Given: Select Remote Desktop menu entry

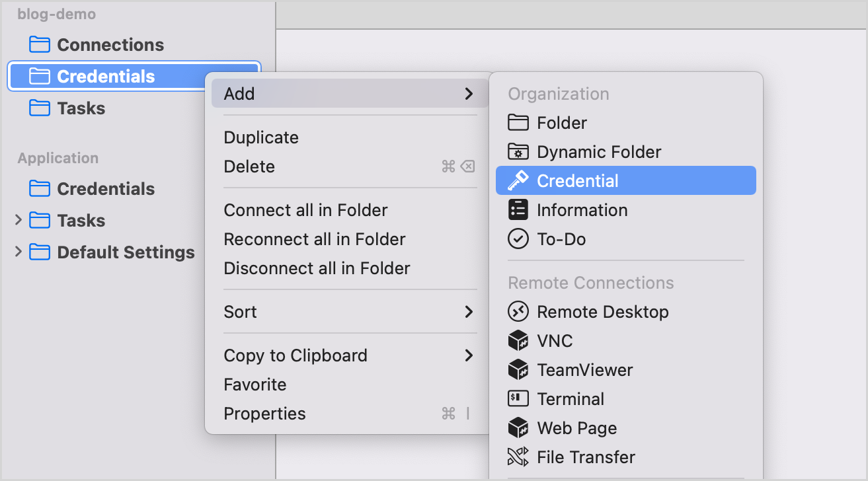Looking at the screenshot, I should 626,312.
